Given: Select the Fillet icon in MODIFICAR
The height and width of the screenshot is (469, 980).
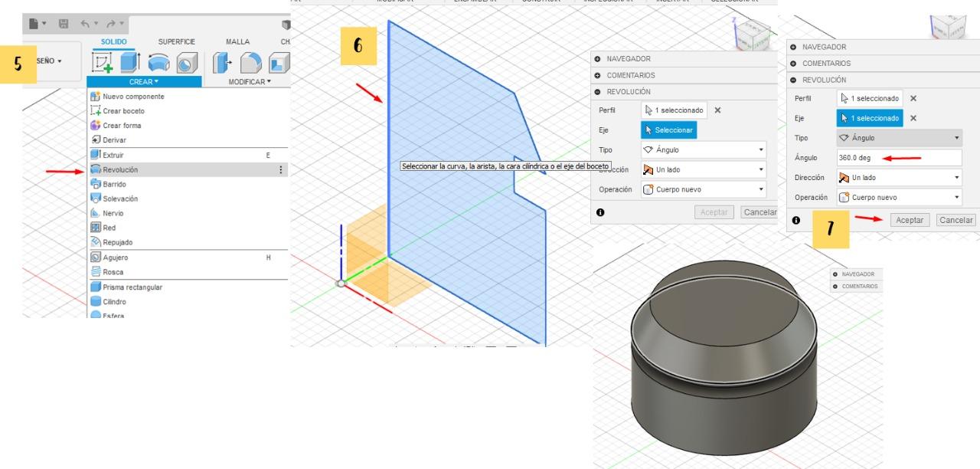Looking at the screenshot, I should click(250, 62).
